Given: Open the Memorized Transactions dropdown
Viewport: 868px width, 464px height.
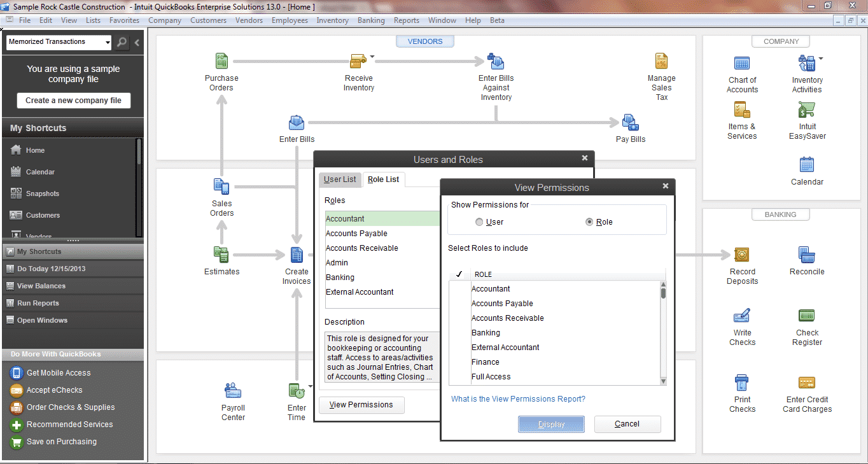Looking at the screenshot, I should pos(106,43).
